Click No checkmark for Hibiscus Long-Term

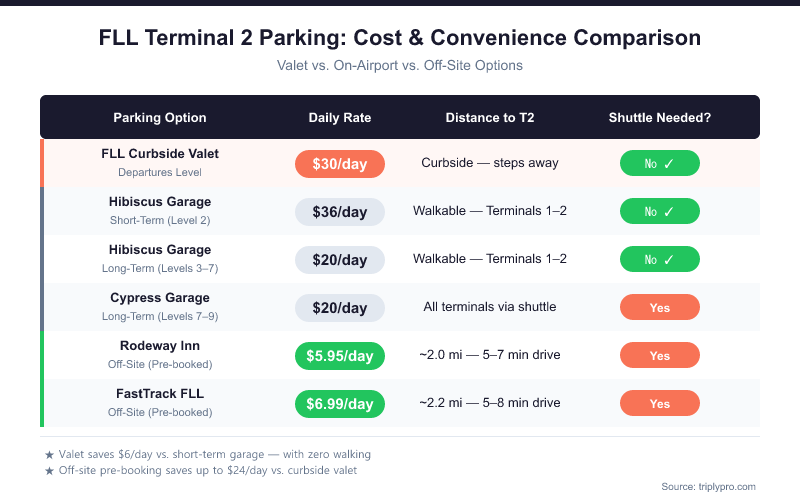pos(659,260)
